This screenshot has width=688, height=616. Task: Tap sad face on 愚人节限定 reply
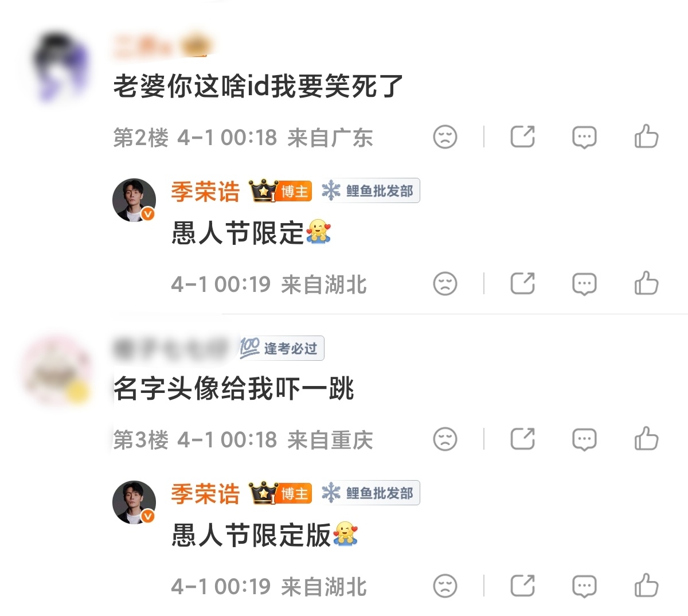click(x=445, y=284)
